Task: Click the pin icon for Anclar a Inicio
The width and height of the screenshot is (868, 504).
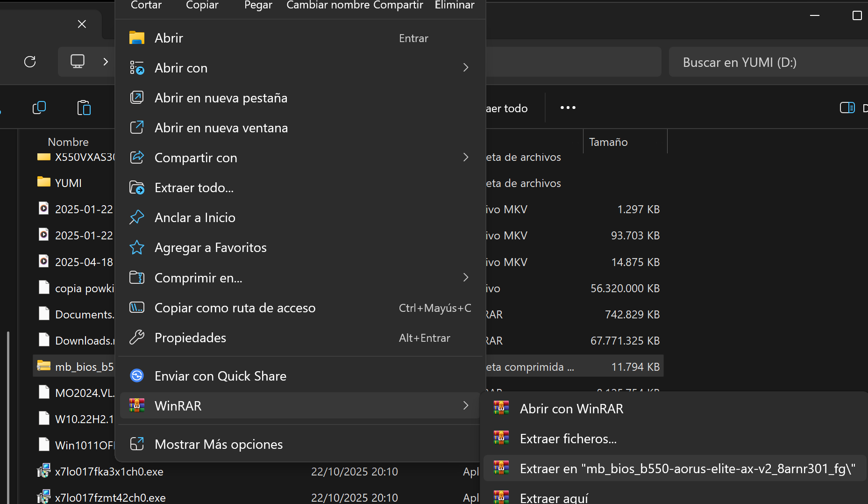Action: pyautogui.click(x=137, y=217)
